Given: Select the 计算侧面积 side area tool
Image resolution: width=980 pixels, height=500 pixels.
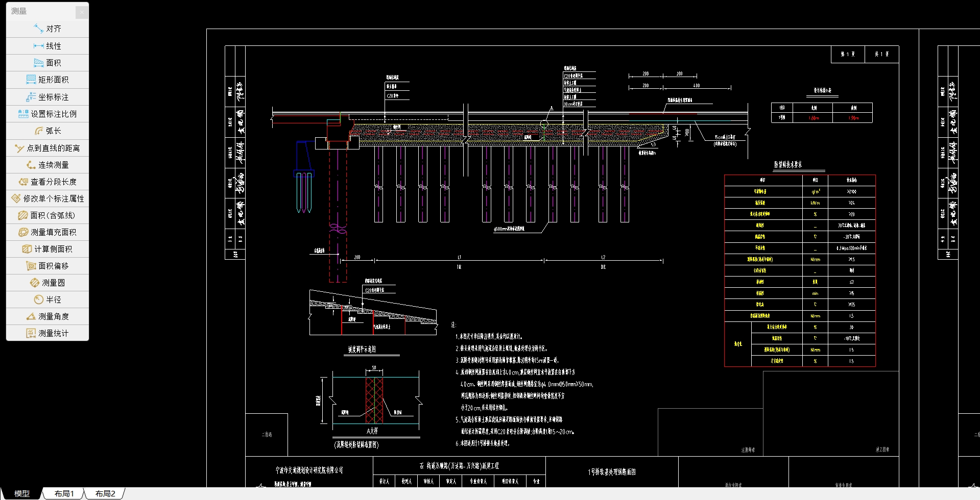Looking at the screenshot, I should 47,249.
